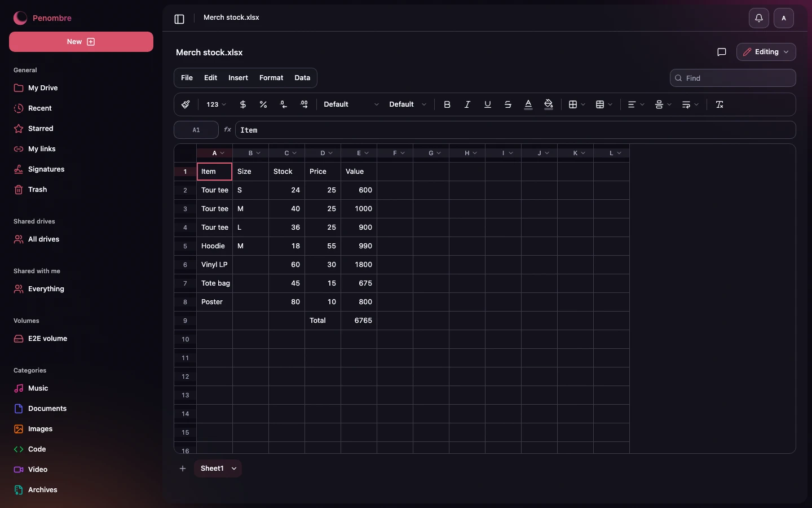Open the File menu

point(187,78)
